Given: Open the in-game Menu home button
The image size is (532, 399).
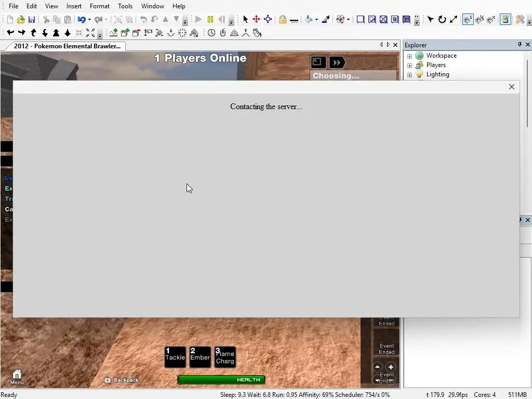Looking at the screenshot, I should [x=17, y=377].
